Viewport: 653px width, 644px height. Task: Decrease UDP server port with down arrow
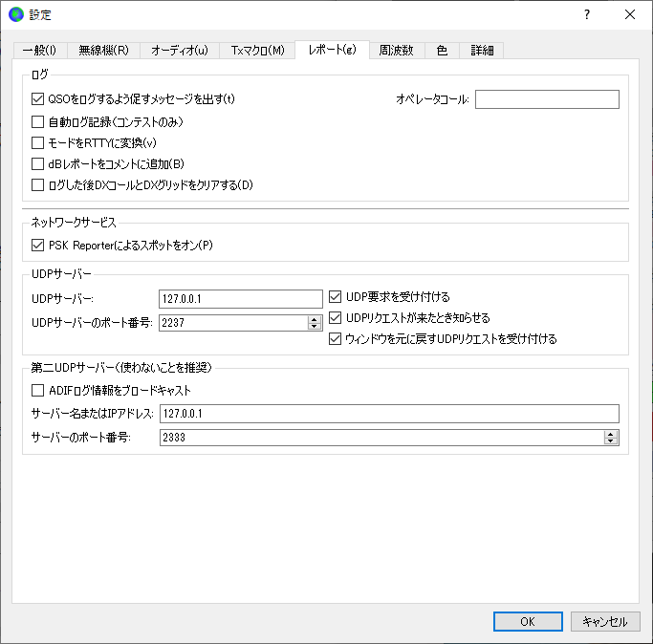[315, 326]
